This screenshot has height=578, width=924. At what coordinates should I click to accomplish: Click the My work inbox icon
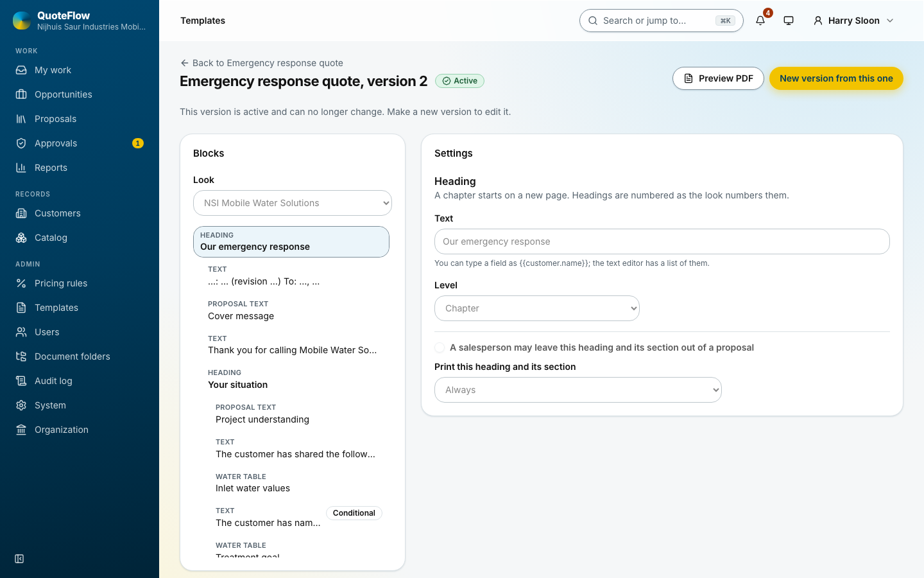[21, 70]
